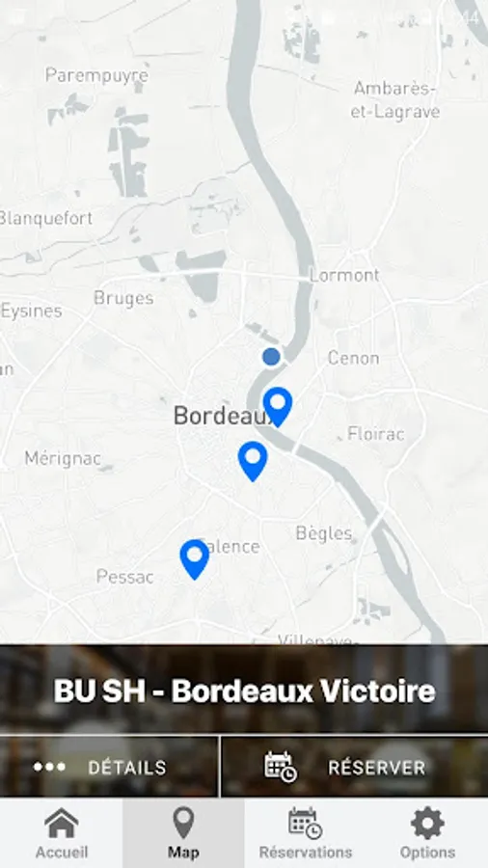The width and height of the screenshot is (488, 868).
Task: Tap the map pin near Talence
Action: pyautogui.click(x=195, y=559)
